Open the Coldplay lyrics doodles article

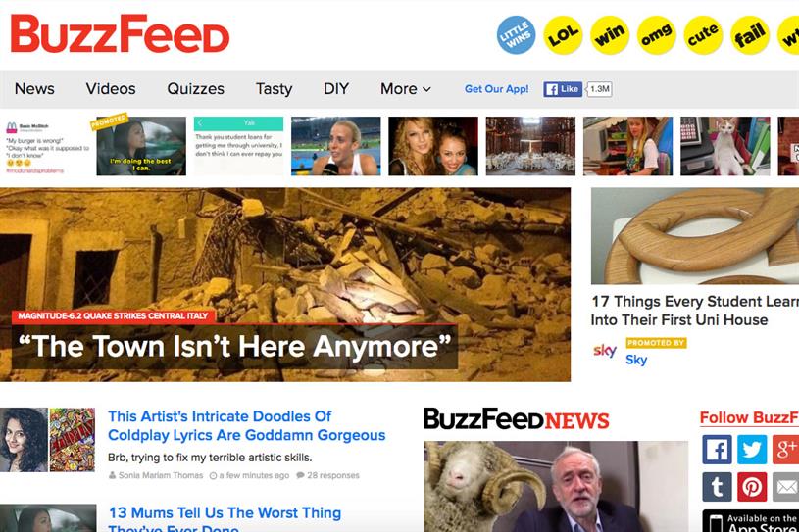[247, 425]
